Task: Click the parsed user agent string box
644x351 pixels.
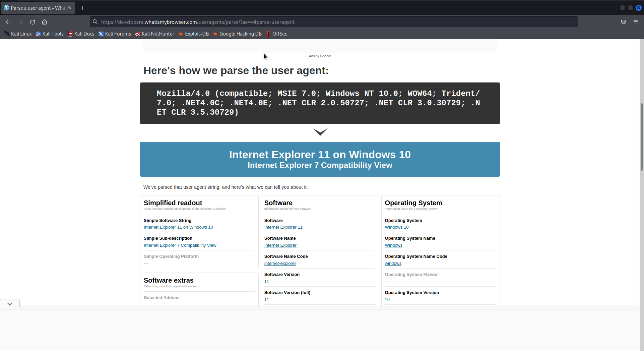Action: [320, 103]
